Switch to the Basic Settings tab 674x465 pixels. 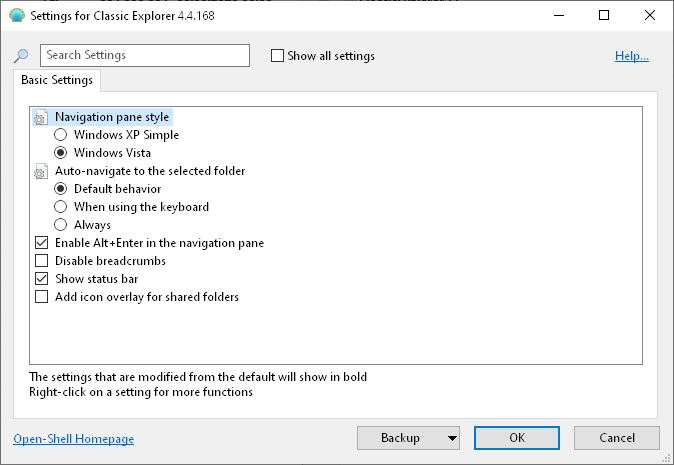pyautogui.click(x=57, y=80)
